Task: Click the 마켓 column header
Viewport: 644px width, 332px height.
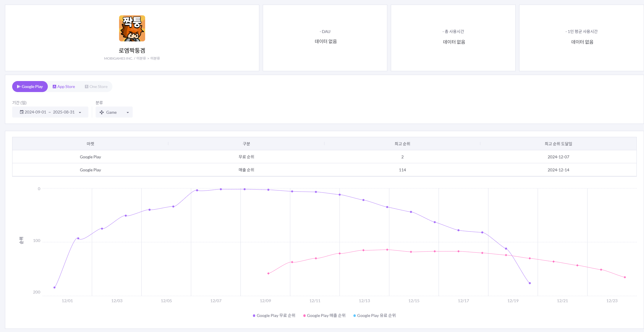Action: [x=90, y=144]
